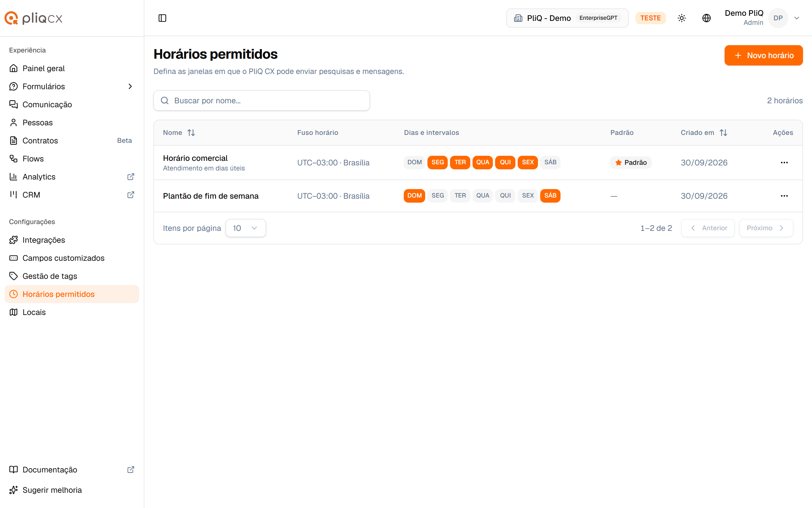Click Sugerir melhoria link
Viewport: 812px width, 508px height.
(72, 490)
